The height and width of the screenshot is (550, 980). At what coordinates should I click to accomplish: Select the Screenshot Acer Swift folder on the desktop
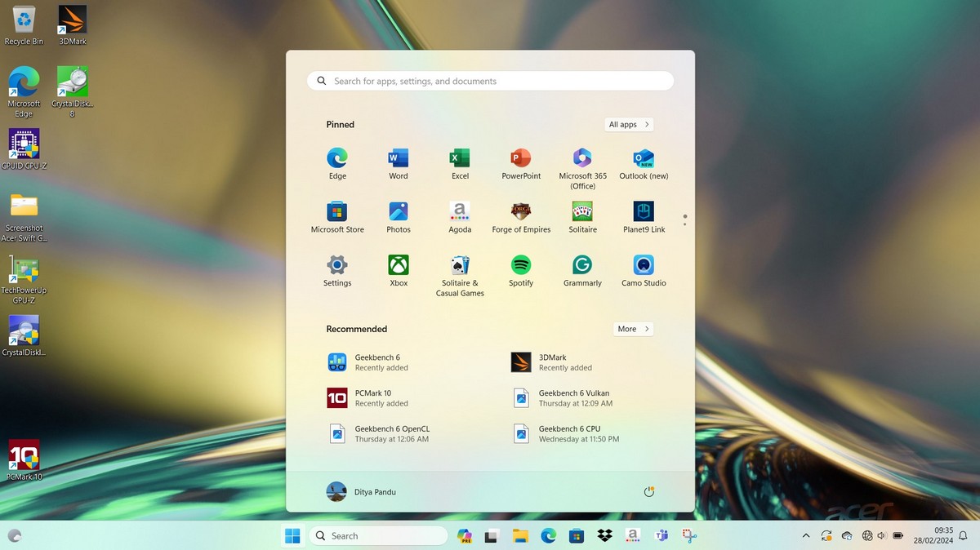pyautogui.click(x=24, y=217)
